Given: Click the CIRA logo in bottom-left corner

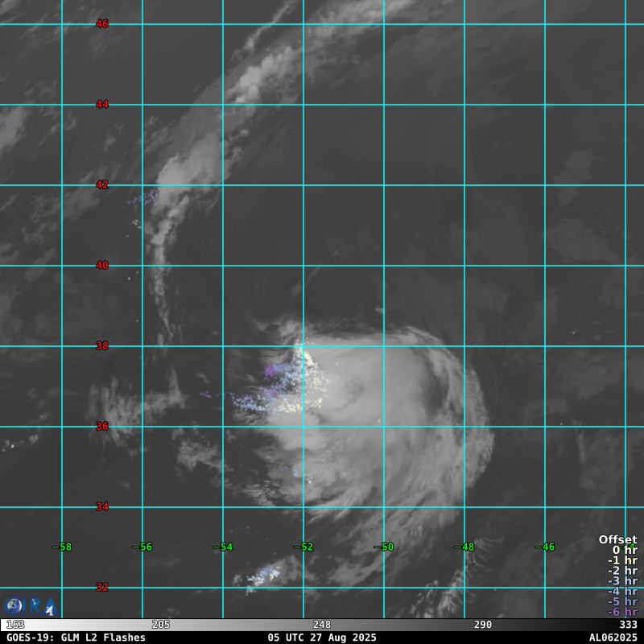Looking at the screenshot, I should tap(29, 606).
